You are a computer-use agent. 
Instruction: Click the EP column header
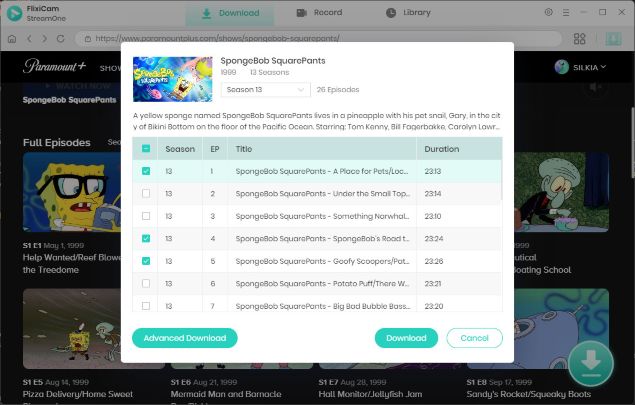pos(215,149)
